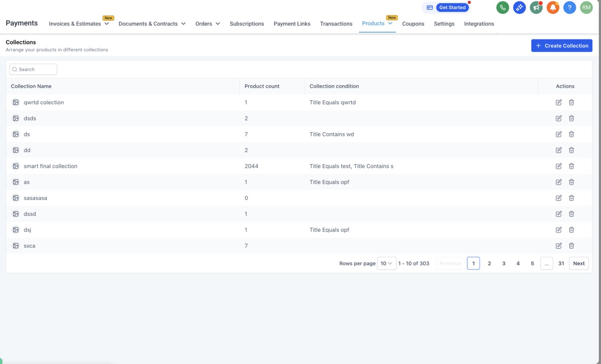The height and width of the screenshot is (364, 601).
Task: Delete the dsj collection
Action: [571, 230]
